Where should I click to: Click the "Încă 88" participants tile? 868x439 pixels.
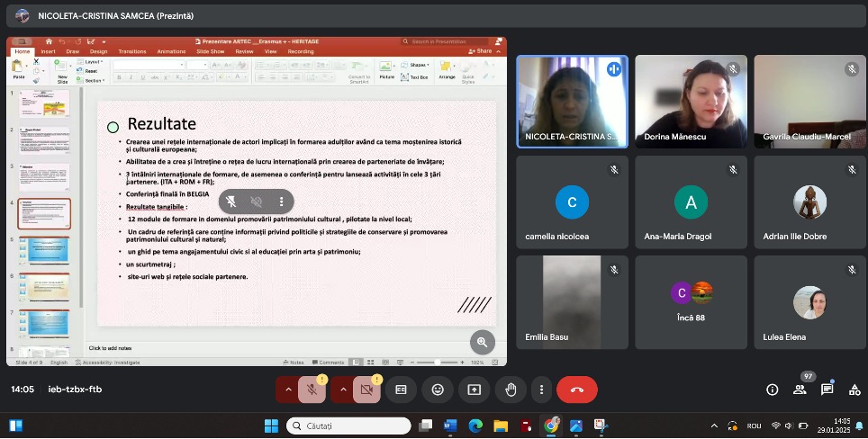click(x=691, y=301)
